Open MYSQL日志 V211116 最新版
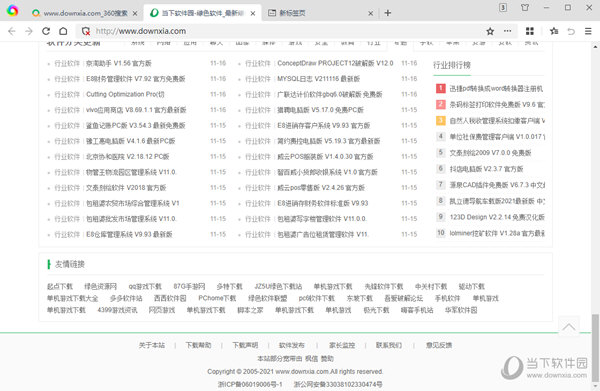The height and width of the screenshot is (391, 600). (x=318, y=79)
